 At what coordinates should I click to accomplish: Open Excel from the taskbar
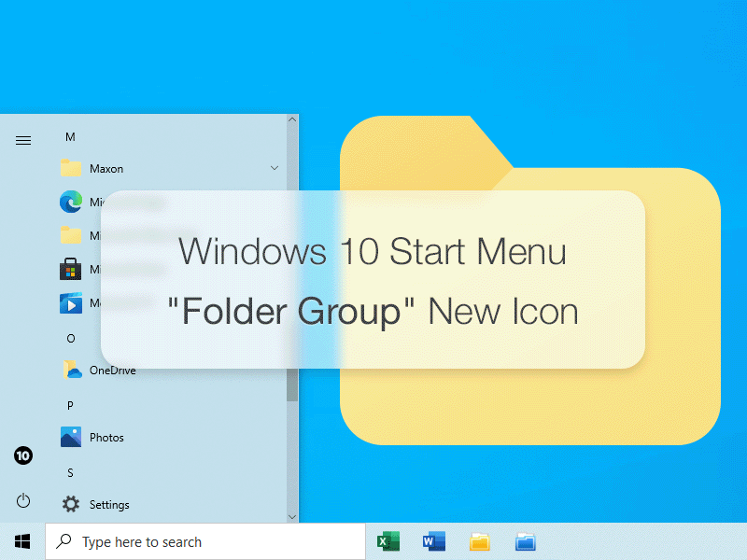pyautogui.click(x=388, y=541)
